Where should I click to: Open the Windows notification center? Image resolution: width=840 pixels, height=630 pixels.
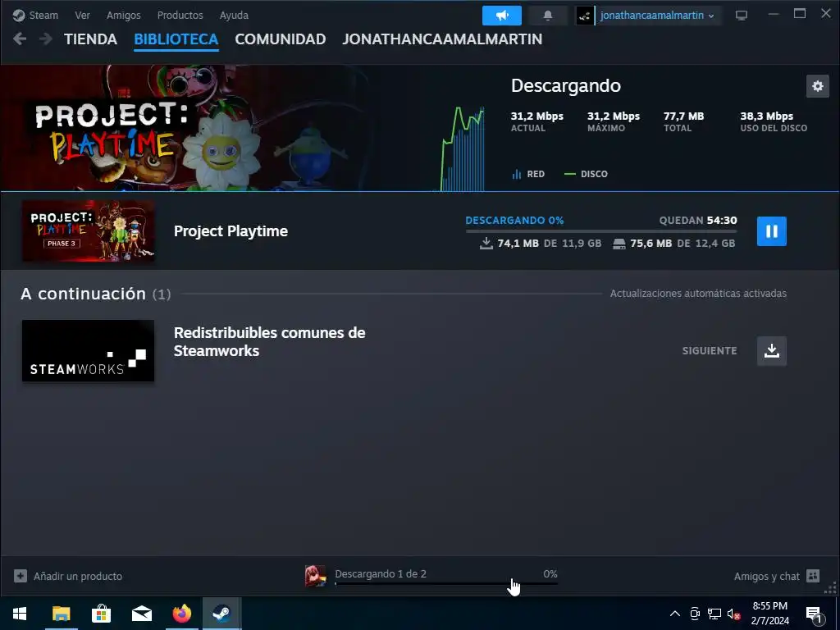[814, 614]
